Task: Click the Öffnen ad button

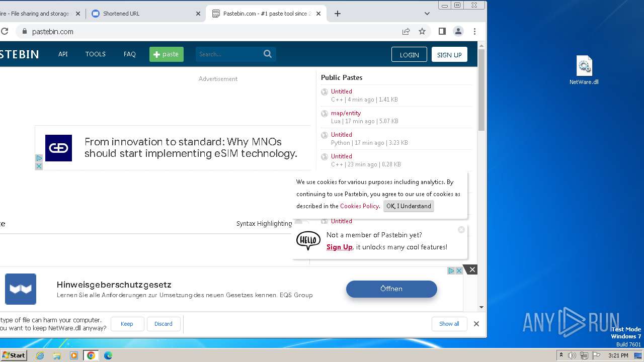Action: pyautogui.click(x=391, y=289)
